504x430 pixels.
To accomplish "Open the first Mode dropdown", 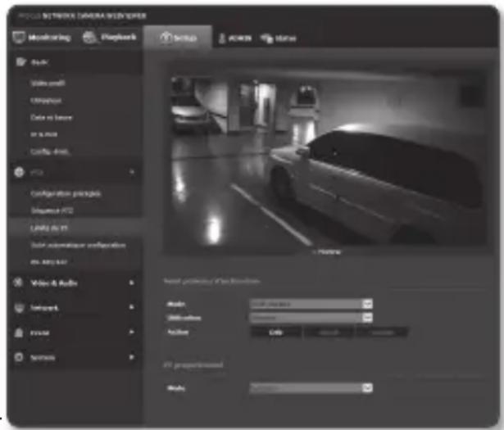I will click(368, 304).
